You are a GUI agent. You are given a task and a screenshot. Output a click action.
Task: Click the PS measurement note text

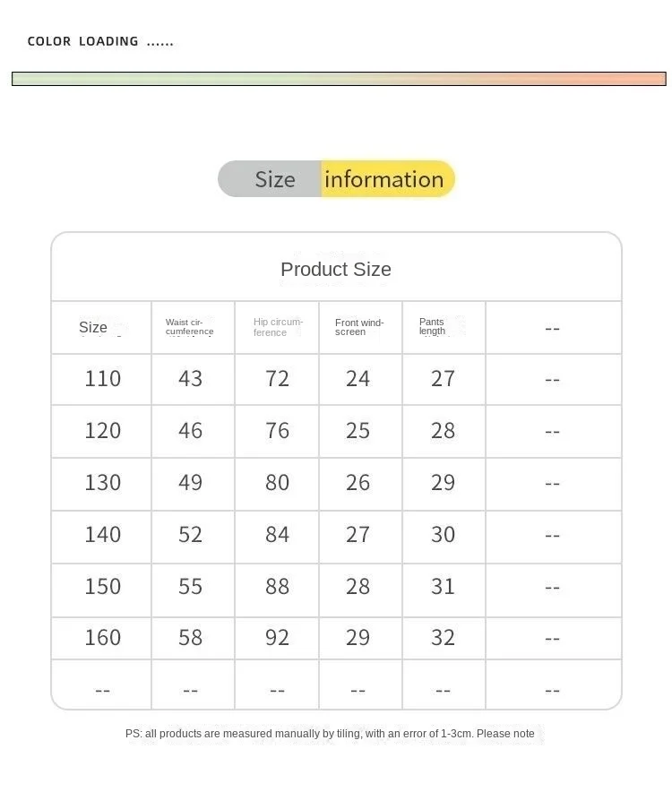point(330,734)
